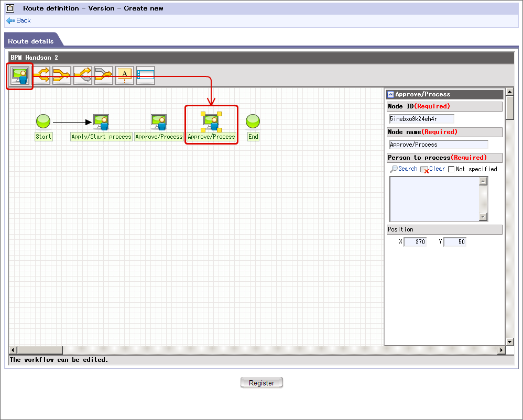523x420 pixels.
Task: Click canvas horizontal scrollbar left arrow
Action: [x=13, y=350]
